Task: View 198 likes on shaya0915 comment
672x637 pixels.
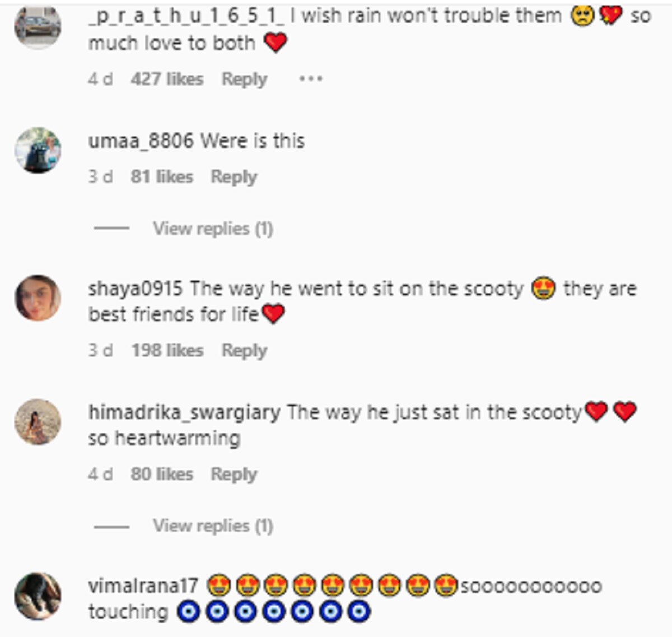Action: tap(167, 351)
